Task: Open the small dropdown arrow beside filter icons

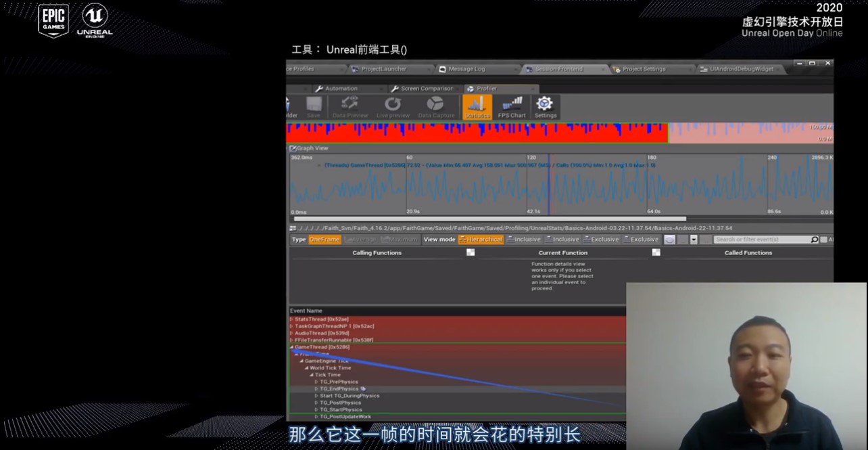Action: tap(694, 240)
